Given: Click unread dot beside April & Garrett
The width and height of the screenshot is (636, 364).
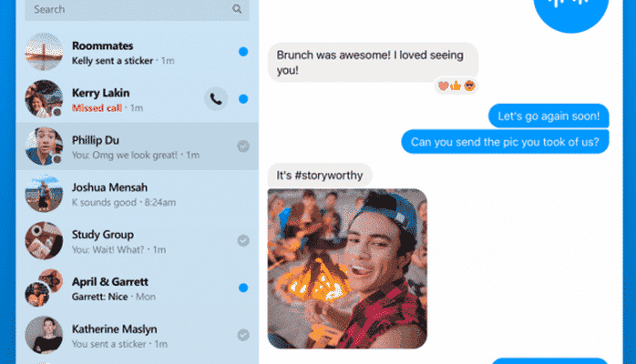Looking at the screenshot, I should point(243,288).
